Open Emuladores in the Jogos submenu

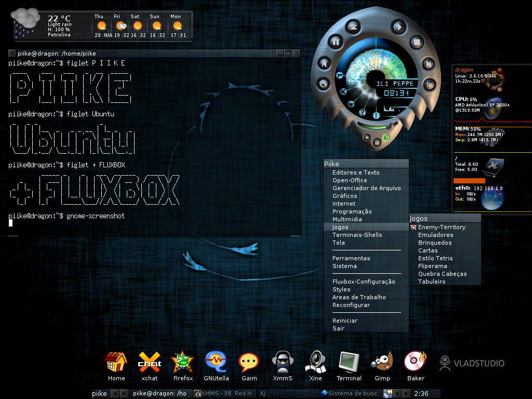[445, 235]
